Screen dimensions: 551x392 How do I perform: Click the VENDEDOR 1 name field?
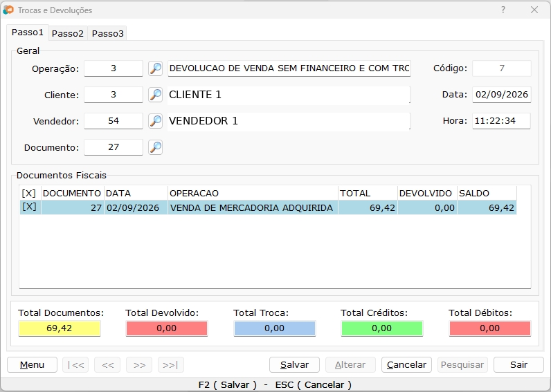pos(289,121)
